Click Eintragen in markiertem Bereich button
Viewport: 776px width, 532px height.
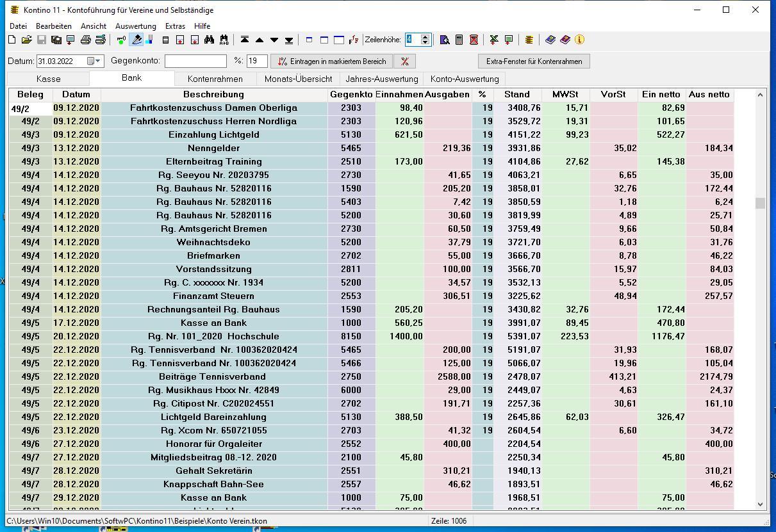click(331, 61)
